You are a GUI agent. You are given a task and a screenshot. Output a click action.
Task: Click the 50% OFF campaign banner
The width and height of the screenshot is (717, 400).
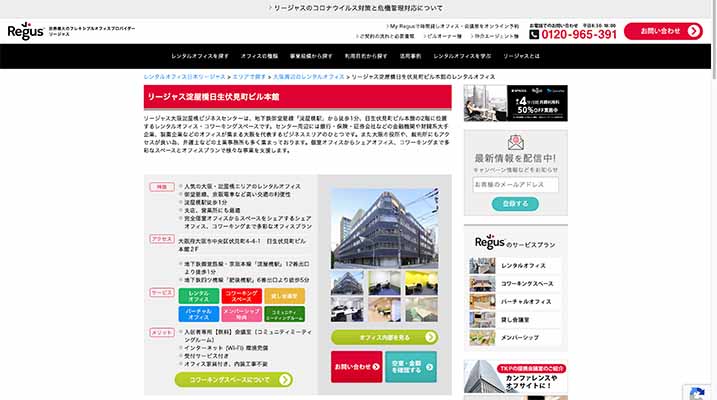click(x=516, y=103)
